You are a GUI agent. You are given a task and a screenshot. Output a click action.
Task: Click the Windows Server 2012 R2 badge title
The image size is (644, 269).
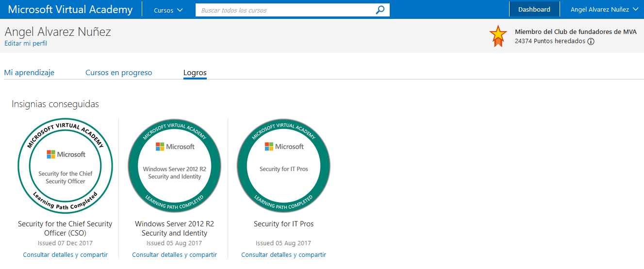(x=174, y=228)
